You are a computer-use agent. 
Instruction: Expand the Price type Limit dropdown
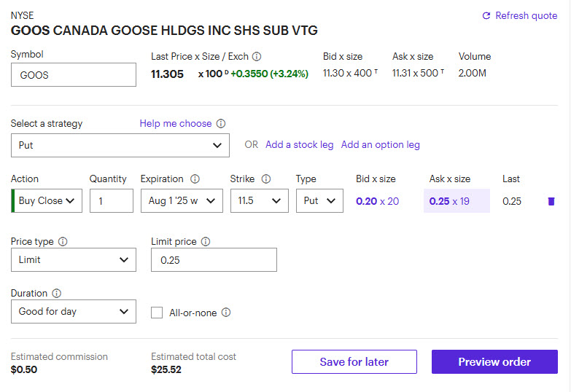pyautogui.click(x=74, y=260)
